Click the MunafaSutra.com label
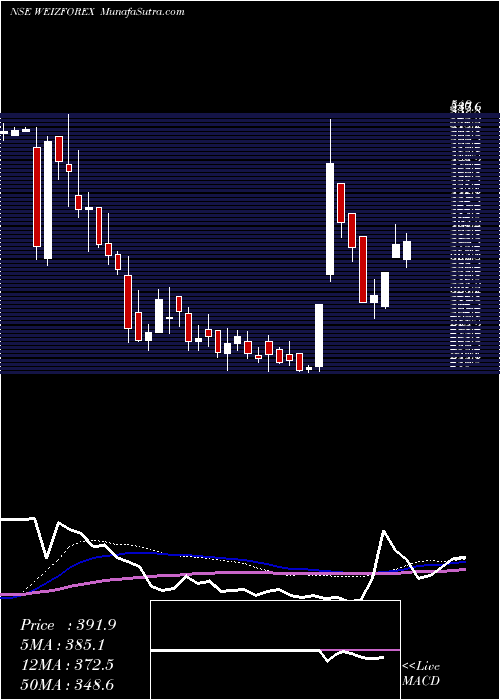The height and width of the screenshot is (700, 500). (142, 12)
